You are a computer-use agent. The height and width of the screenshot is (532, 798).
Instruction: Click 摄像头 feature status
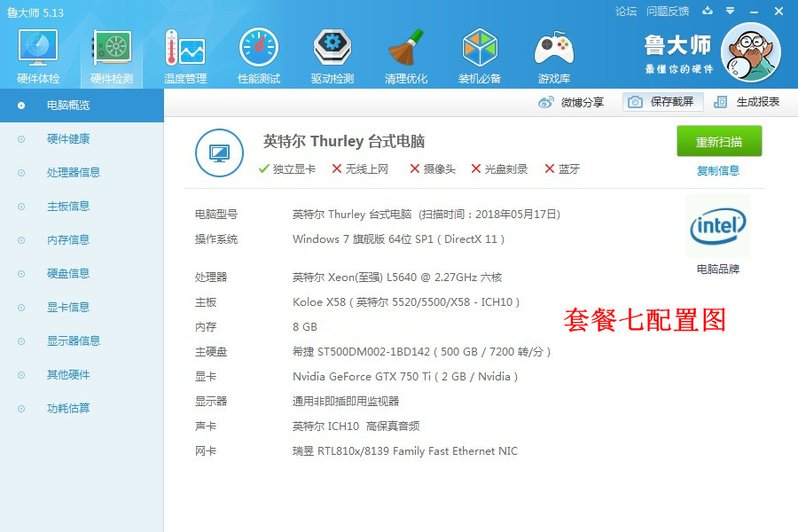[433, 169]
